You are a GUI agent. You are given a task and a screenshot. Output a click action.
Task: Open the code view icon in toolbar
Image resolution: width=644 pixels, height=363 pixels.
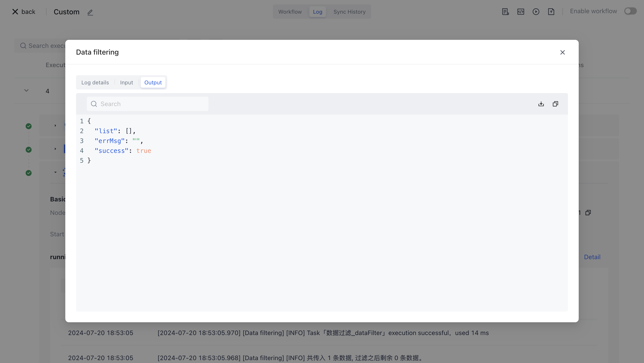[521, 12]
